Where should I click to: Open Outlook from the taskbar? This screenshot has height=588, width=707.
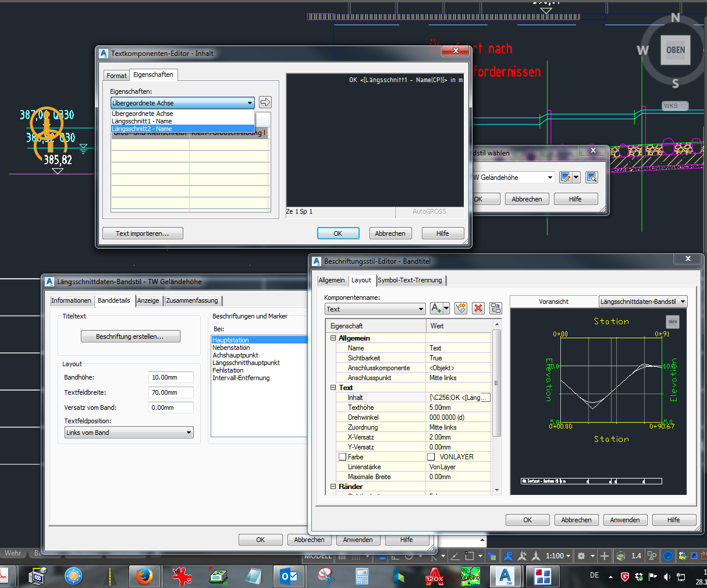point(289,576)
